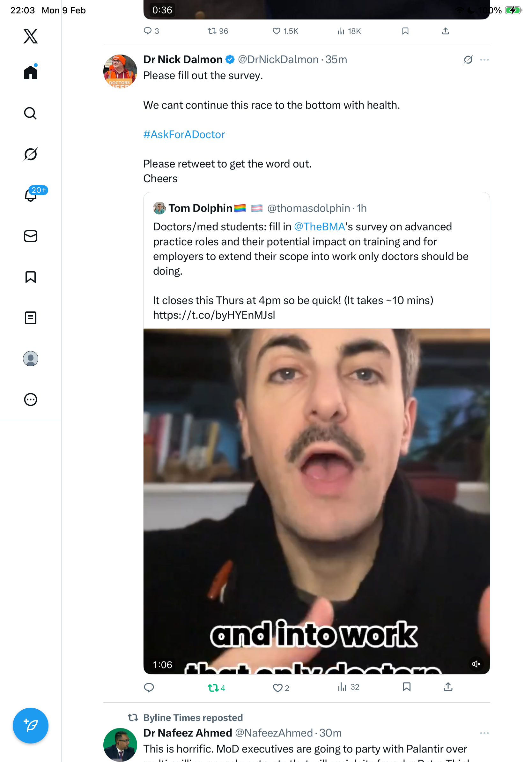The image size is (532, 762).
Task: Open Profile avatar in sidebar
Action: tap(31, 358)
